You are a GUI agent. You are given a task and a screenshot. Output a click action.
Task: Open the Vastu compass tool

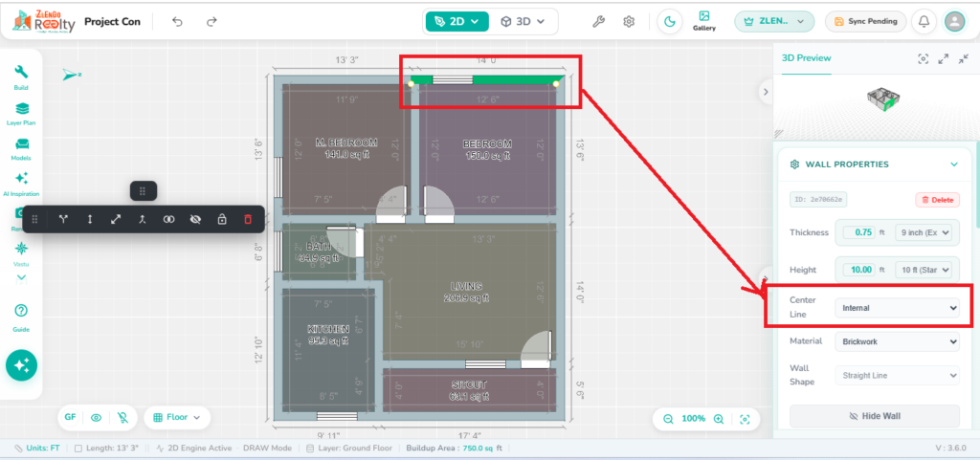tap(21, 253)
